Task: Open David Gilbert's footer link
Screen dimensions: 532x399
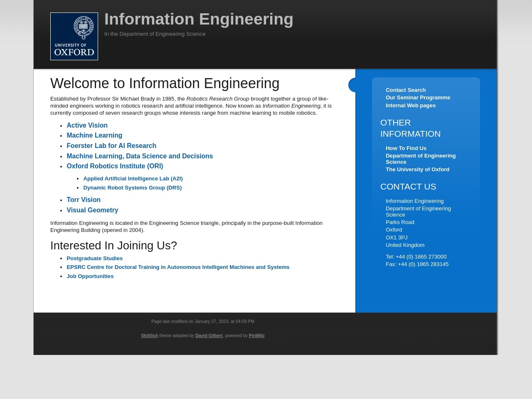Action: (x=209, y=335)
